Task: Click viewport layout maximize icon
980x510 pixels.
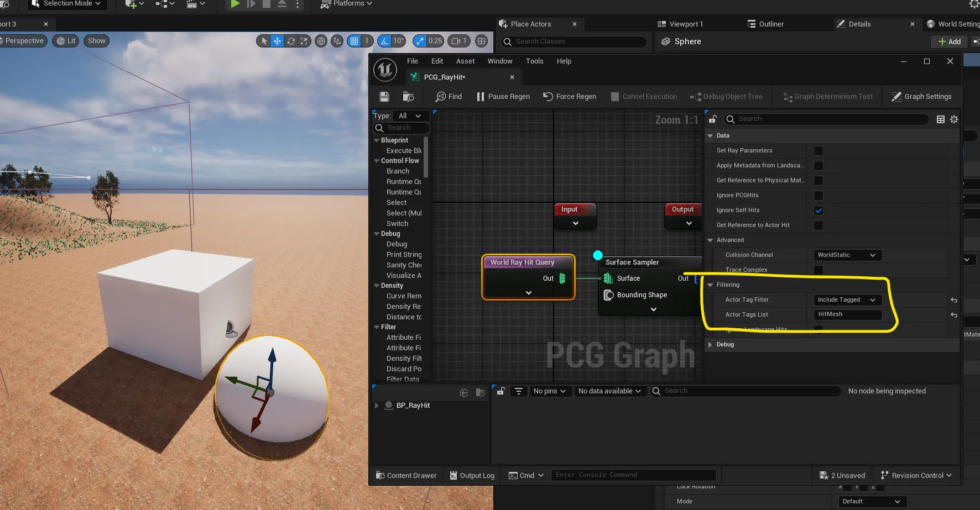Action: click(x=482, y=41)
